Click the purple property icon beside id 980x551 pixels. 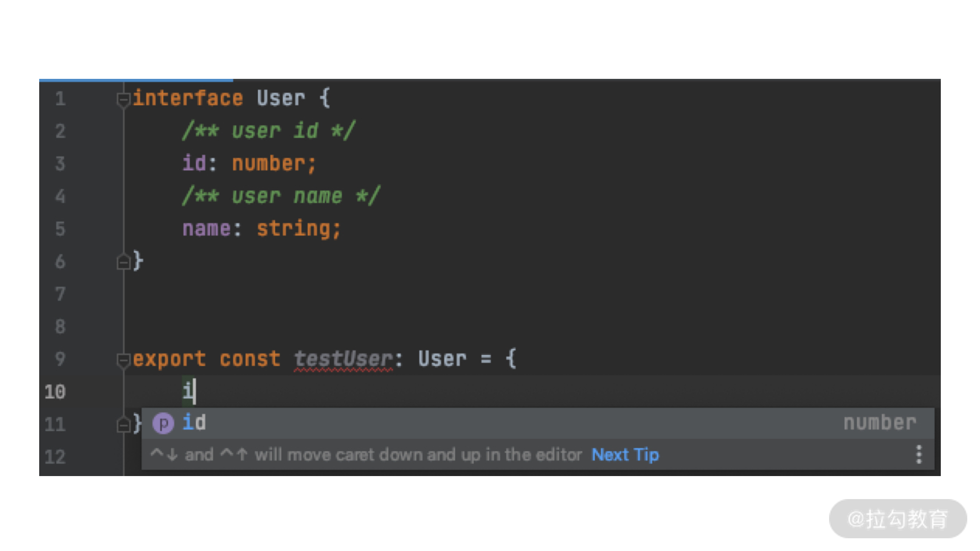click(x=163, y=423)
